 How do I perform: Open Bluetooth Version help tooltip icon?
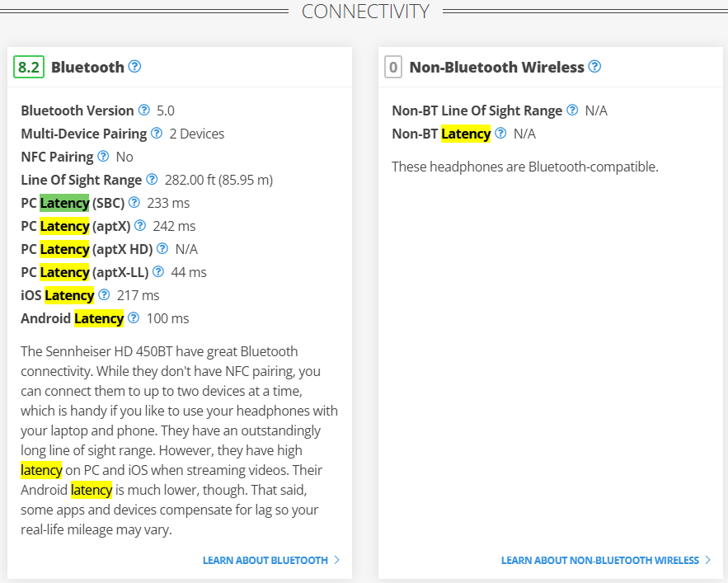144,110
